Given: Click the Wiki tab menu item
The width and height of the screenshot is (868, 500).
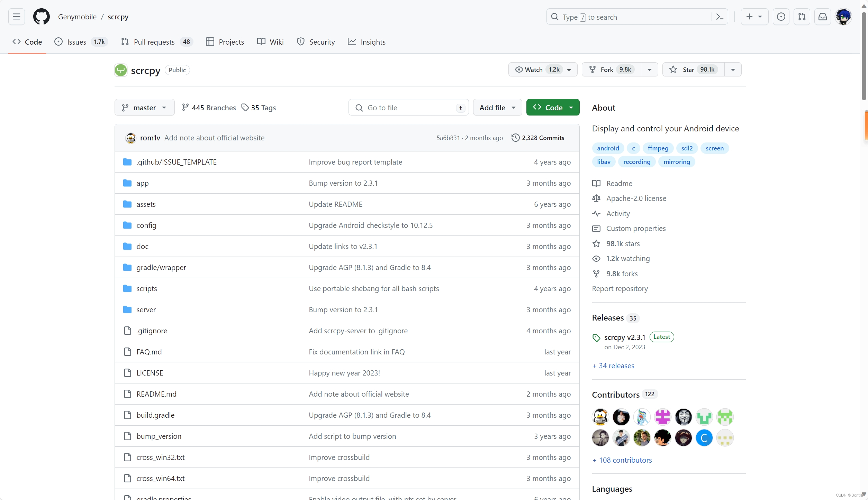Looking at the screenshot, I should [x=277, y=42].
